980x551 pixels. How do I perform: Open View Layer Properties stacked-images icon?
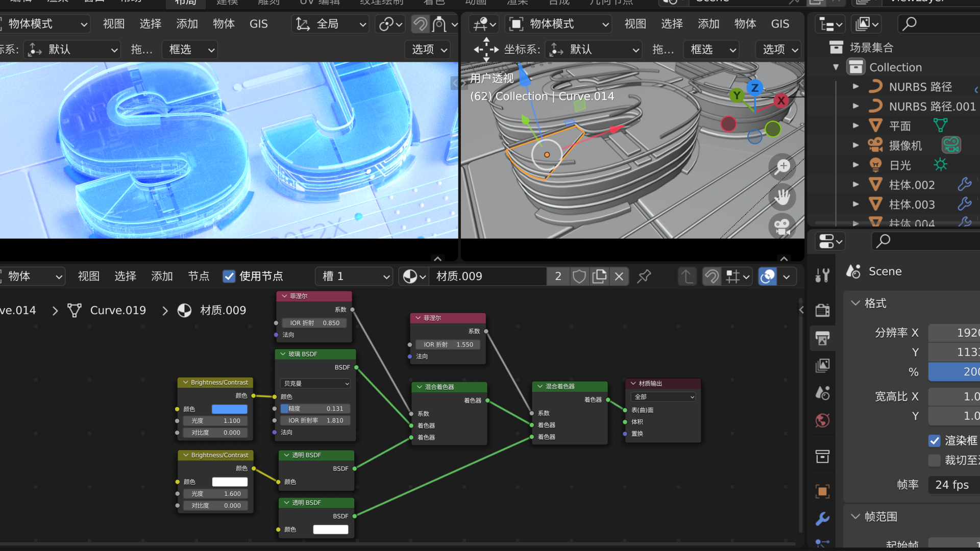[x=822, y=365]
